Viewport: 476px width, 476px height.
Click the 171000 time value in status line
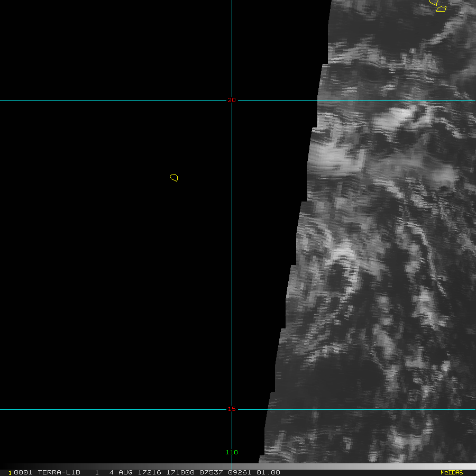(181, 472)
